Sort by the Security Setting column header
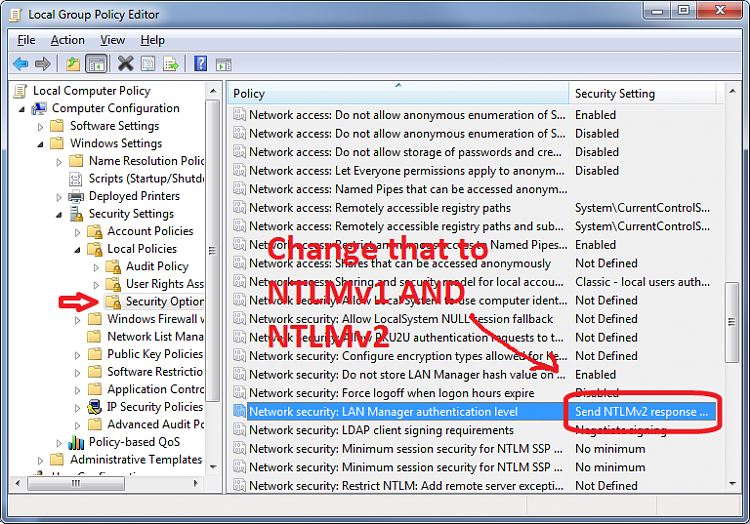The width and height of the screenshot is (750, 524). tap(642, 93)
